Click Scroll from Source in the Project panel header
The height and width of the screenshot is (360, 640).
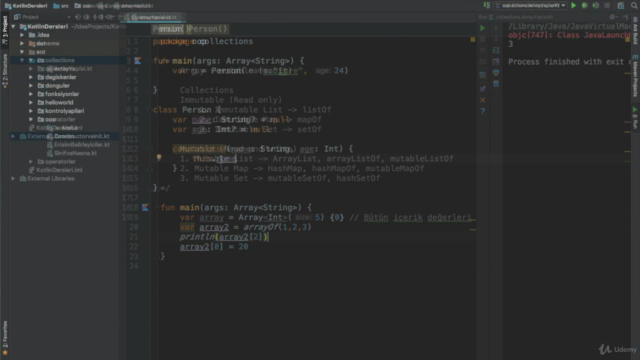pos(78,17)
